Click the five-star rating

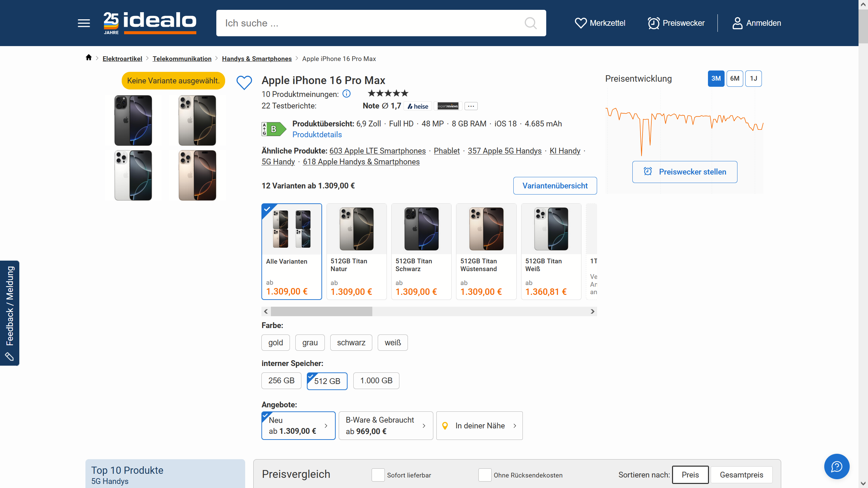pos(388,93)
